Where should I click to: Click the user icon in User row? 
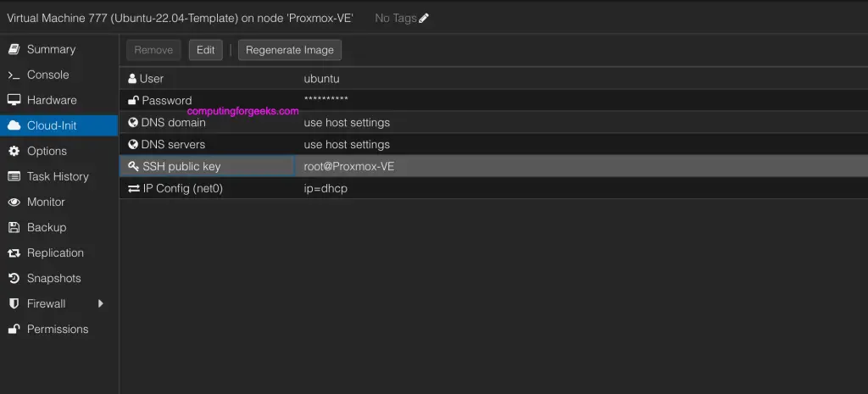click(132, 79)
